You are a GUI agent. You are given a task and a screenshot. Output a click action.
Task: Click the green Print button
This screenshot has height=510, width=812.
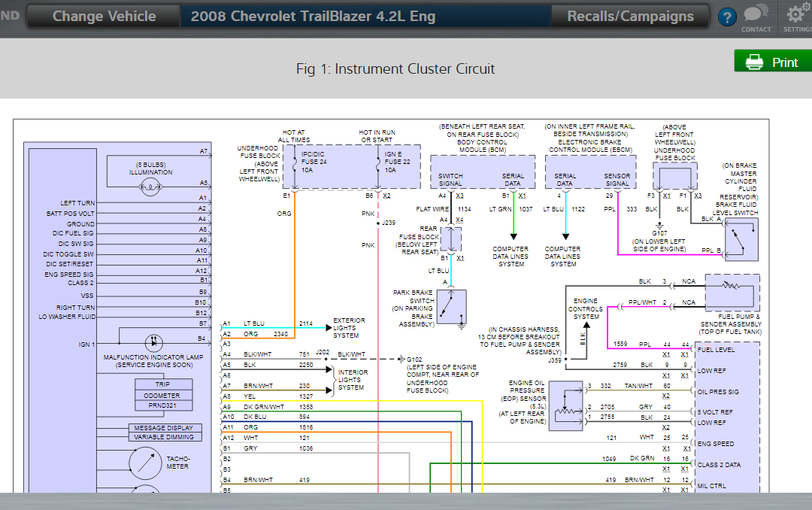[x=773, y=62]
